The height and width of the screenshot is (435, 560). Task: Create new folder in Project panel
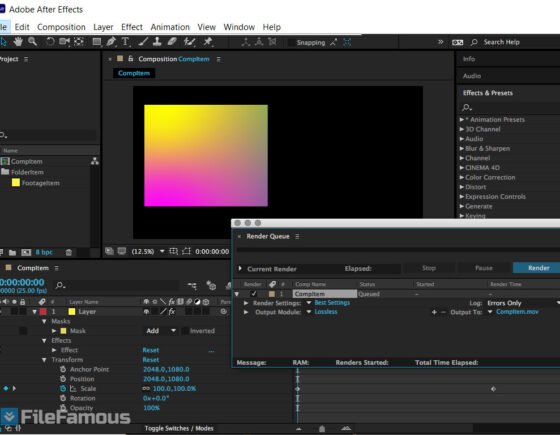click(x=12, y=252)
